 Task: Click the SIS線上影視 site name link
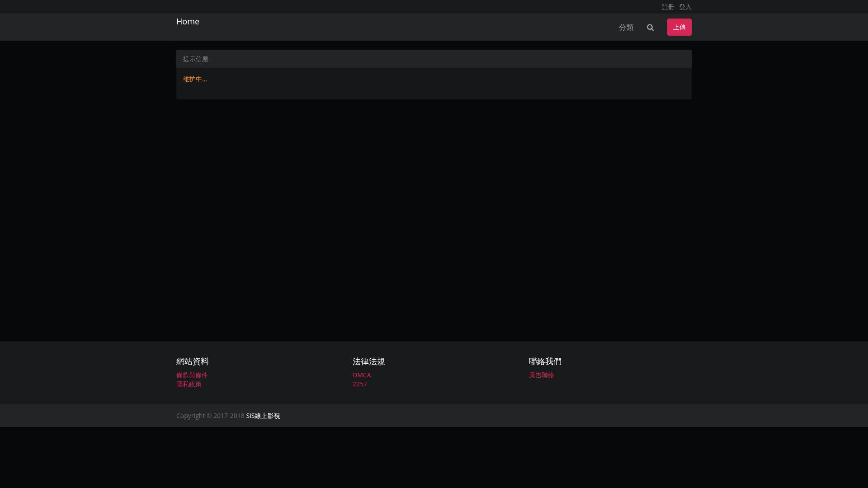pyautogui.click(x=263, y=416)
